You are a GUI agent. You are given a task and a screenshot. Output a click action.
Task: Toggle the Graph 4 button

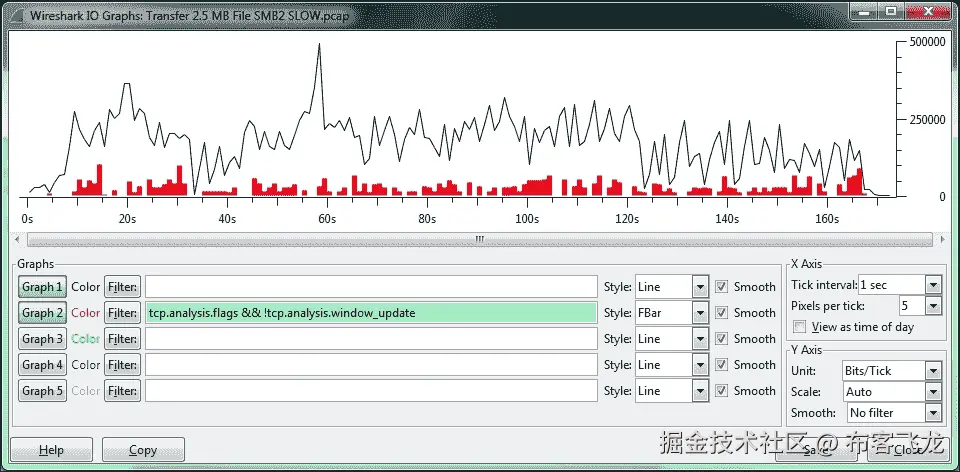coord(42,365)
